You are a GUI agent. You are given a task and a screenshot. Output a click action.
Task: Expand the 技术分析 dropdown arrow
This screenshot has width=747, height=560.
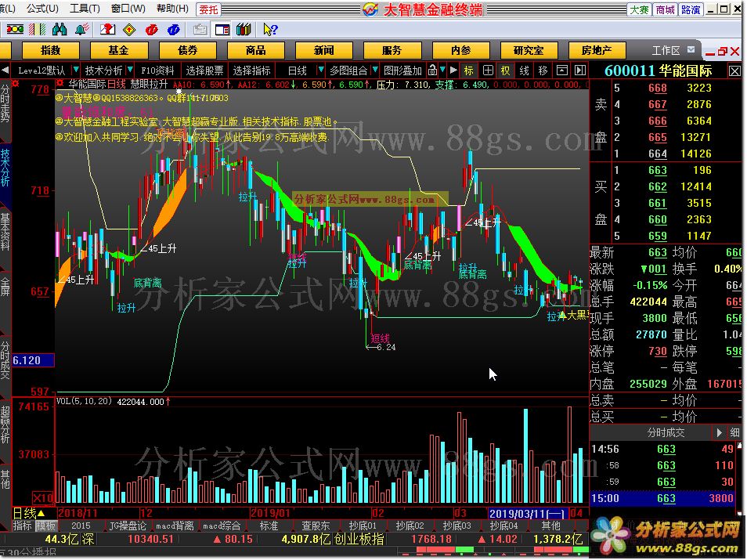[130, 70]
